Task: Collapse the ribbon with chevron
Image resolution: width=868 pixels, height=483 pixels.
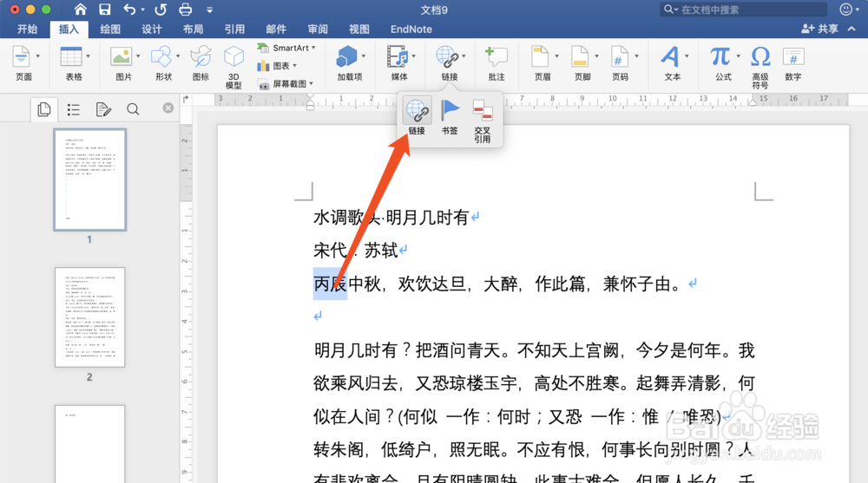Action: 852,29
